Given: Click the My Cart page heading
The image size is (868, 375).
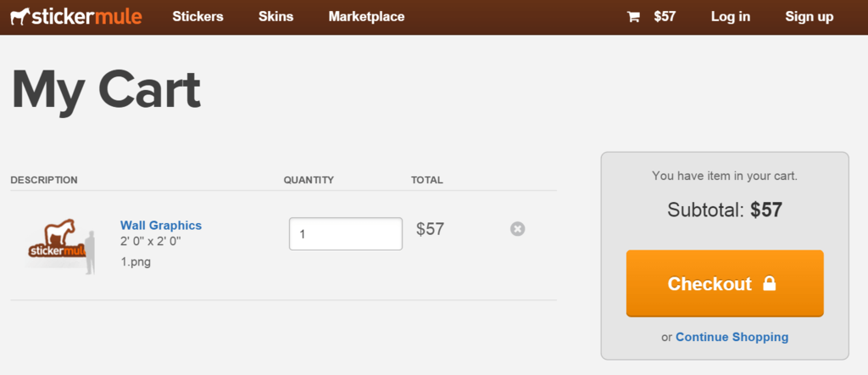Looking at the screenshot, I should pyautogui.click(x=106, y=90).
